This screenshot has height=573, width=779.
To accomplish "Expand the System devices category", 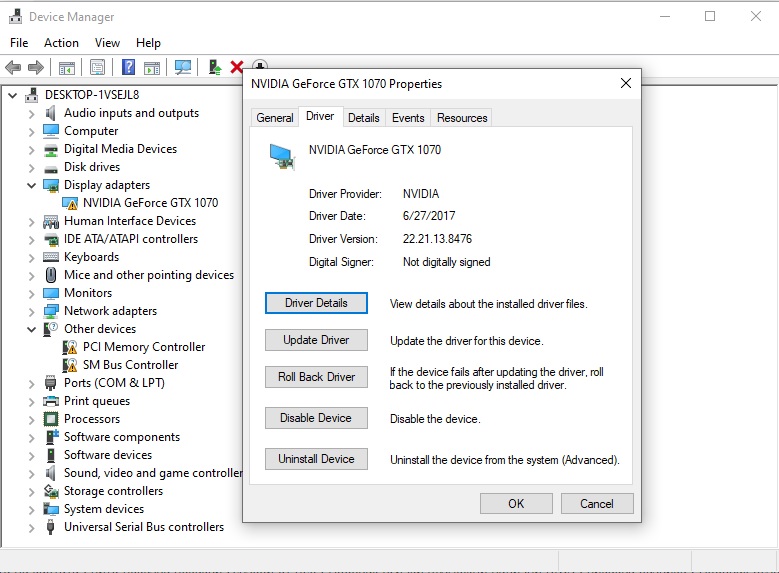I will [31, 509].
